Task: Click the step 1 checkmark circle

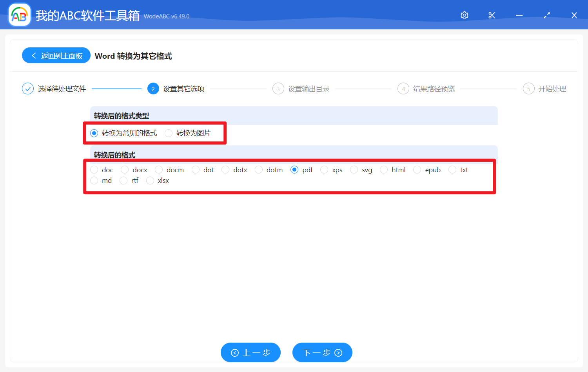Action: click(x=28, y=89)
